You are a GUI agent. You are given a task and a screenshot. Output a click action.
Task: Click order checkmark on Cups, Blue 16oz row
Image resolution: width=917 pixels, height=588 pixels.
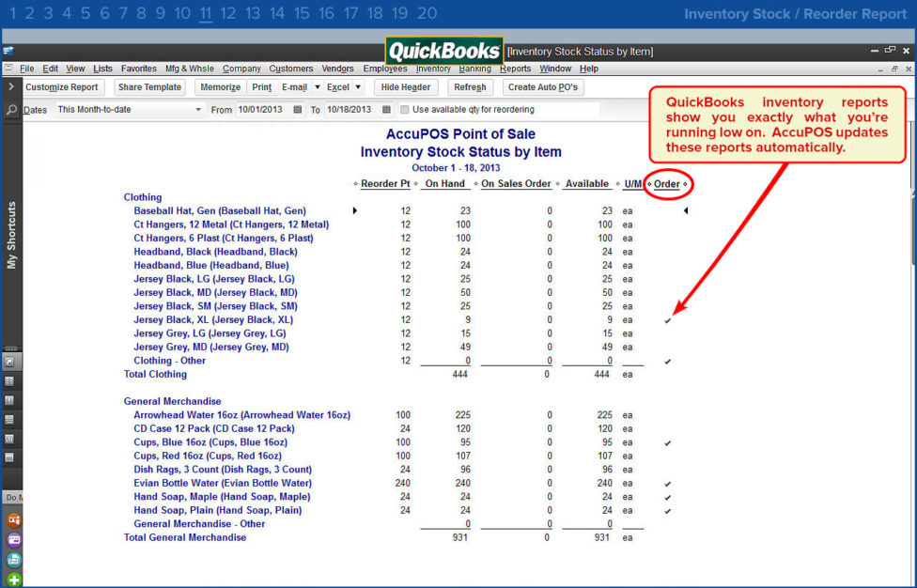[667, 443]
